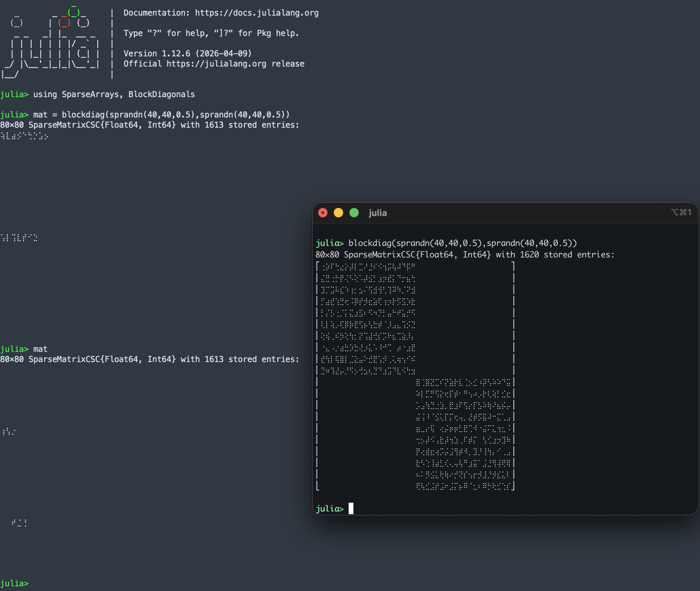Screen dimensions: 700x591
Task: Click the upper-left block of sparse matrix plot
Action: pyautogui.click(x=368, y=318)
